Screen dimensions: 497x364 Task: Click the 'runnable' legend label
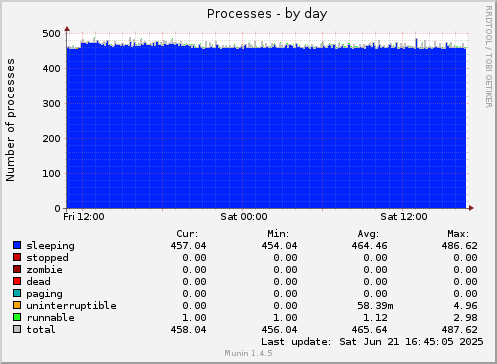[x=50, y=317]
